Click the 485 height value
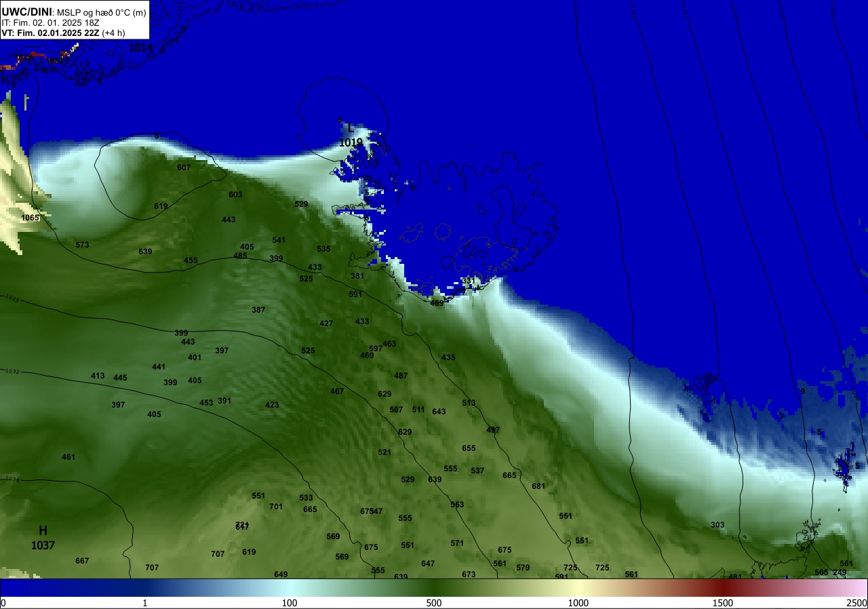Screen dimensions: 868x609 240,256
